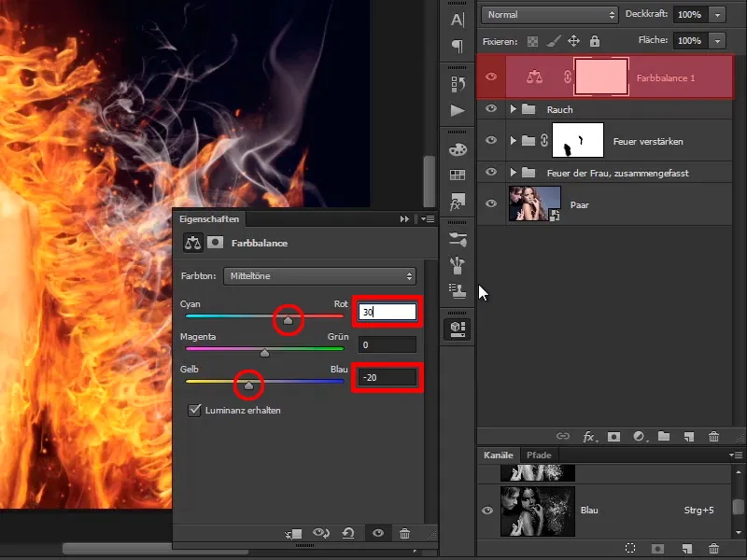Click the Cyan-Rot value field
This screenshot has width=747, height=560.
[388, 312]
